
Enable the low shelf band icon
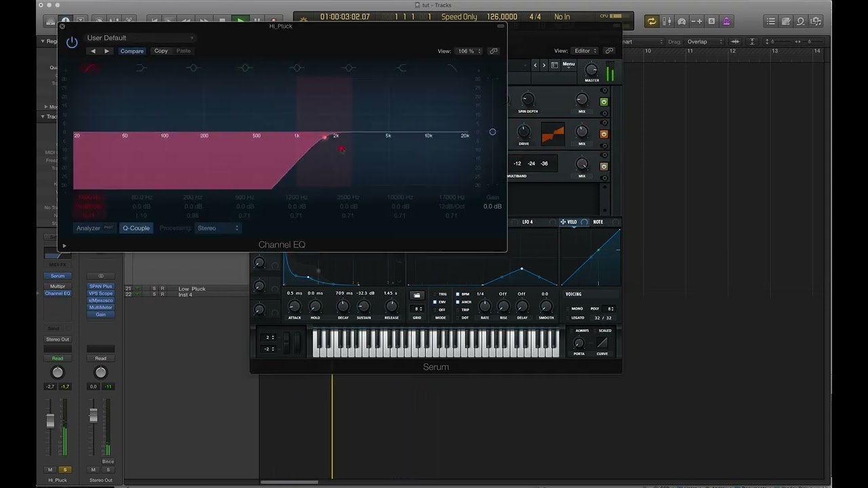click(141, 68)
